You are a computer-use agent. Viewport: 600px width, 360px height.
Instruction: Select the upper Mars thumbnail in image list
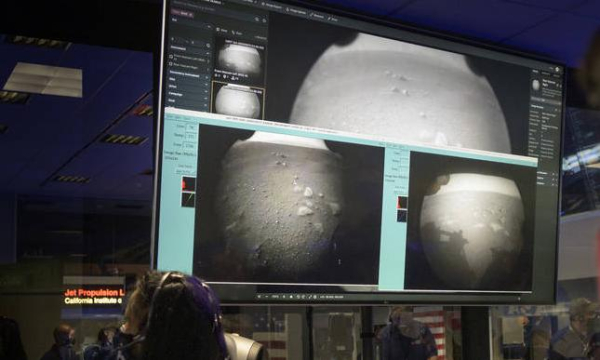240,57
